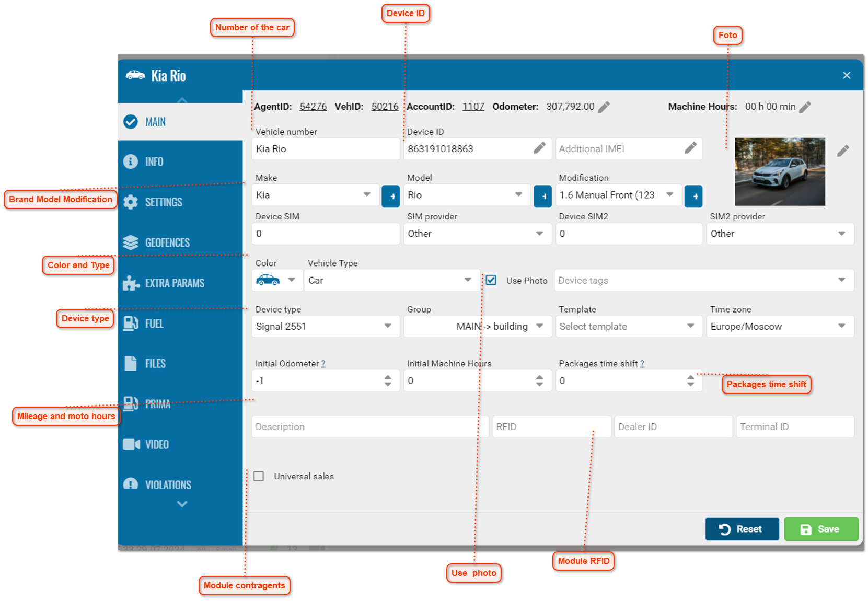868x601 pixels.
Task: Open Initial Odometer help link
Action: click(x=323, y=364)
